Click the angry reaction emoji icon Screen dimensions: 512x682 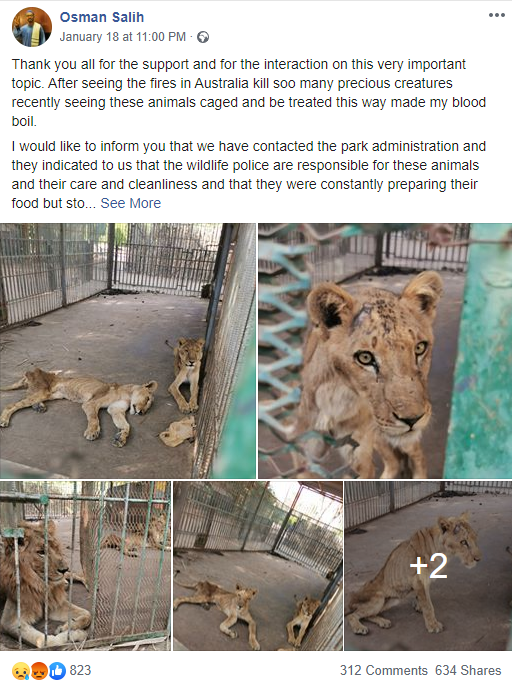point(39,671)
